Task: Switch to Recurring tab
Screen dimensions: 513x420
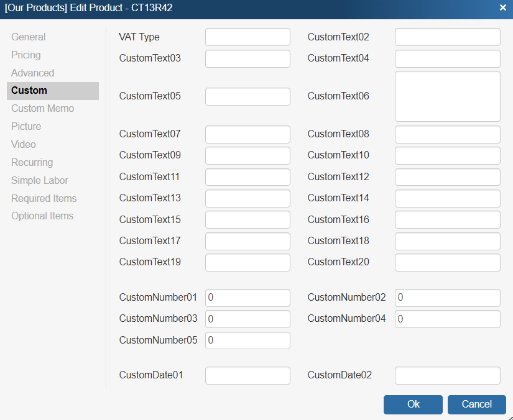Action: tap(32, 163)
